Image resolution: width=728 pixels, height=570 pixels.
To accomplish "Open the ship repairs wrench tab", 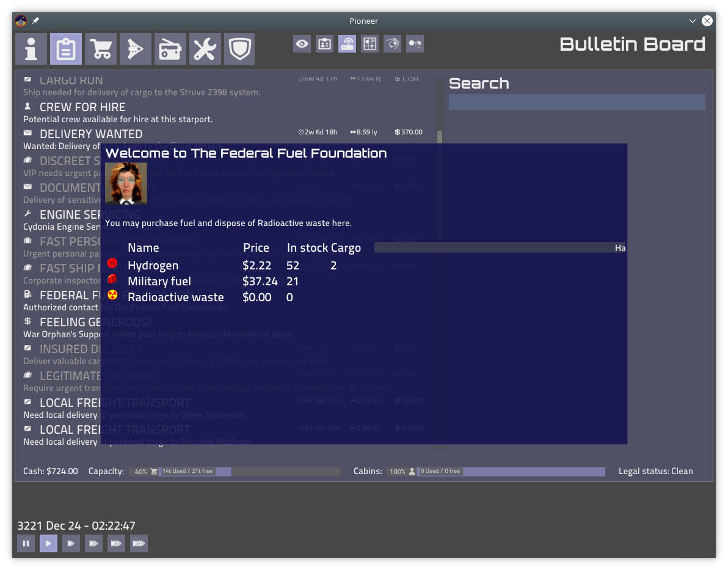I will 205,49.
